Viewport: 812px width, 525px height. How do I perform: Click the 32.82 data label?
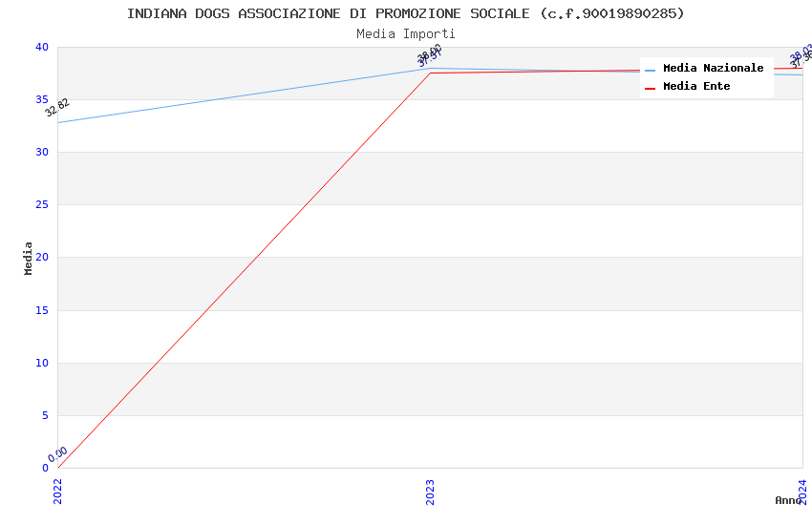57,107
